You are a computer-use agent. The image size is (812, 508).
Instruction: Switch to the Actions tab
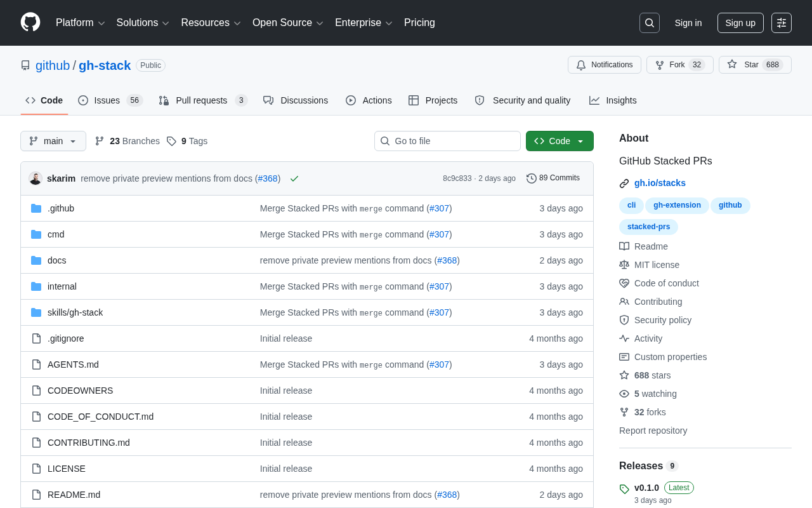pos(369,100)
